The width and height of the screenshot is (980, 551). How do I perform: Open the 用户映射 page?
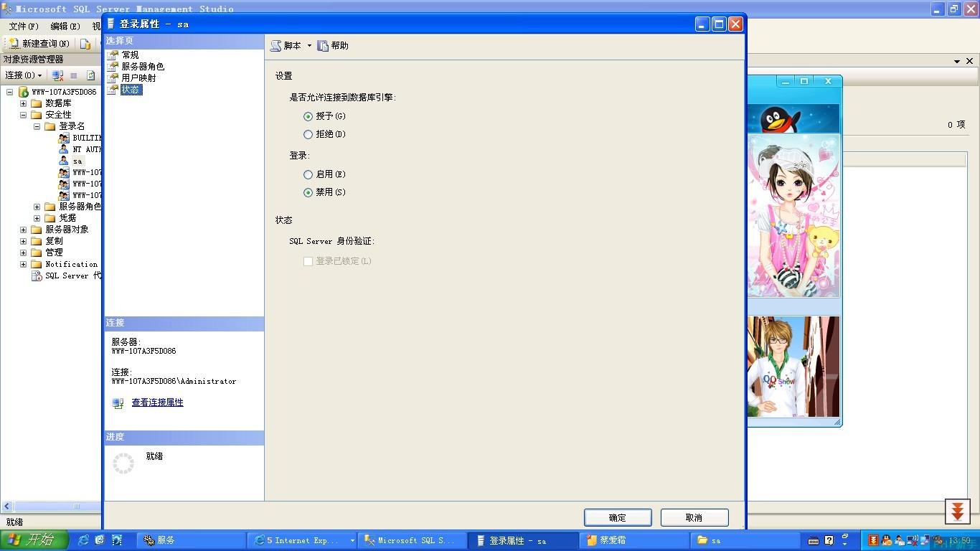[138, 77]
